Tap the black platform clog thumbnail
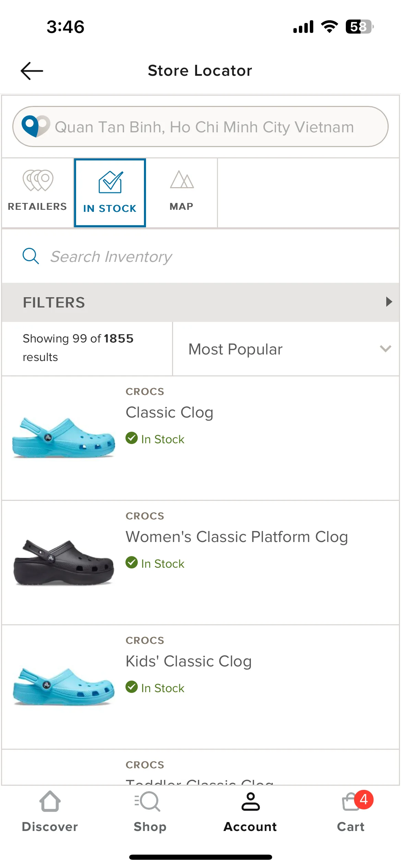Viewport: 401px width, 868px height. 64,562
